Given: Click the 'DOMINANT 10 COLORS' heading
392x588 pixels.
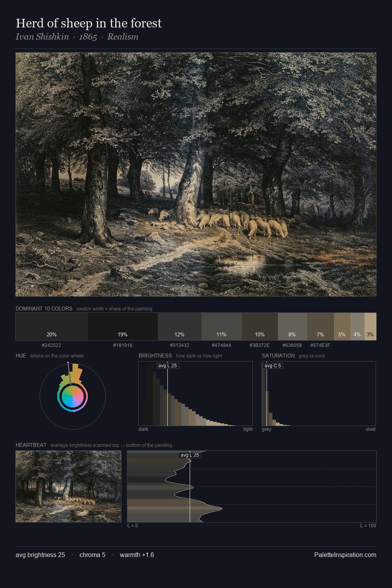Looking at the screenshot, I should pos(44,309).
